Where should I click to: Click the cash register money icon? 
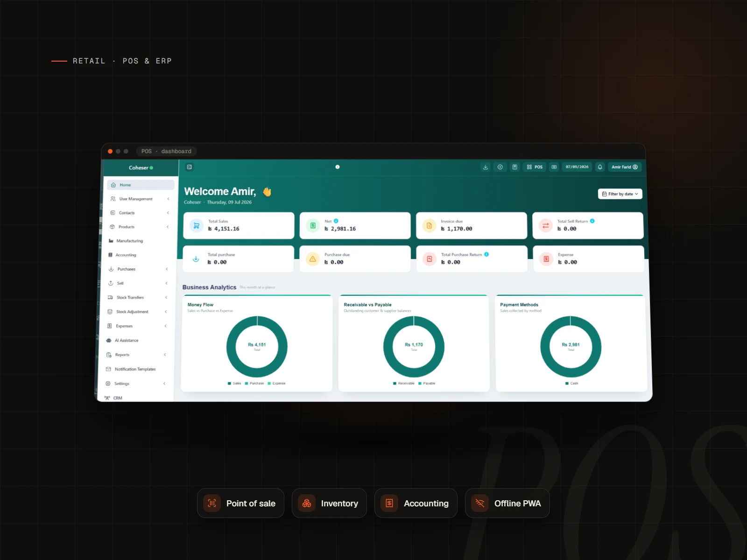(554, 167)
